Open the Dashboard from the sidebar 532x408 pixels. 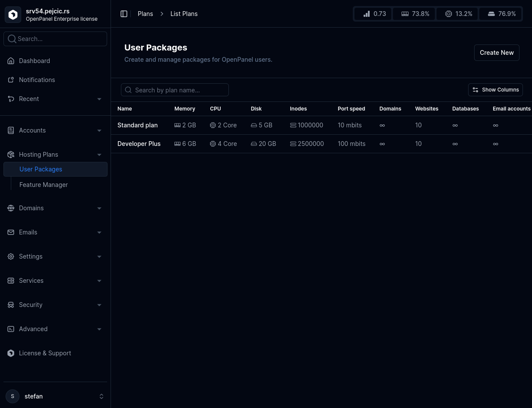pyautogui.click(x=35, y=61)
